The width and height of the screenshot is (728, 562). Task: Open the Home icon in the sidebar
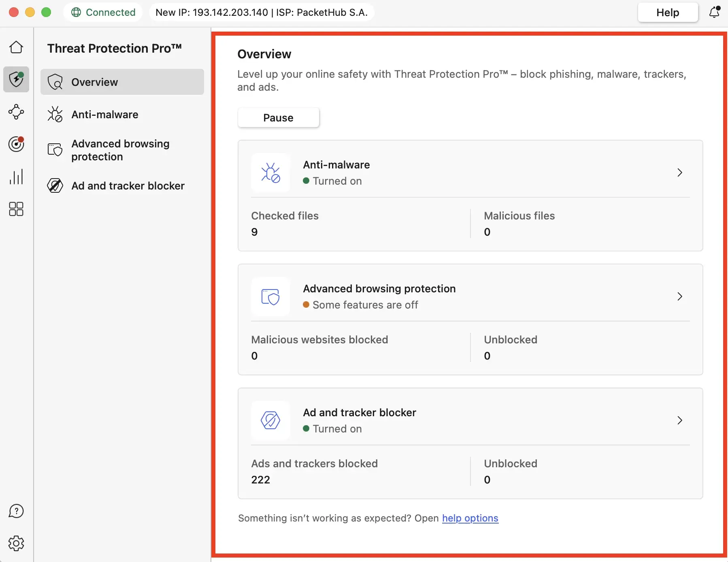[16, 47]
